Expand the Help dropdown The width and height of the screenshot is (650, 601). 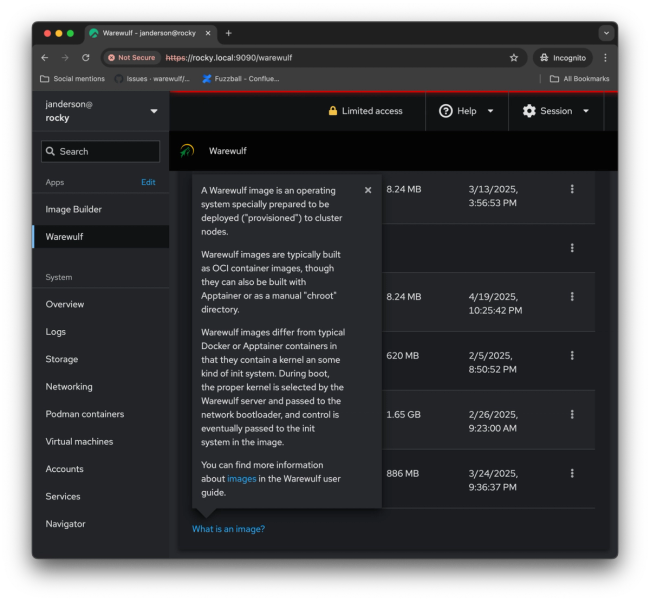click(x=466, y=111)
